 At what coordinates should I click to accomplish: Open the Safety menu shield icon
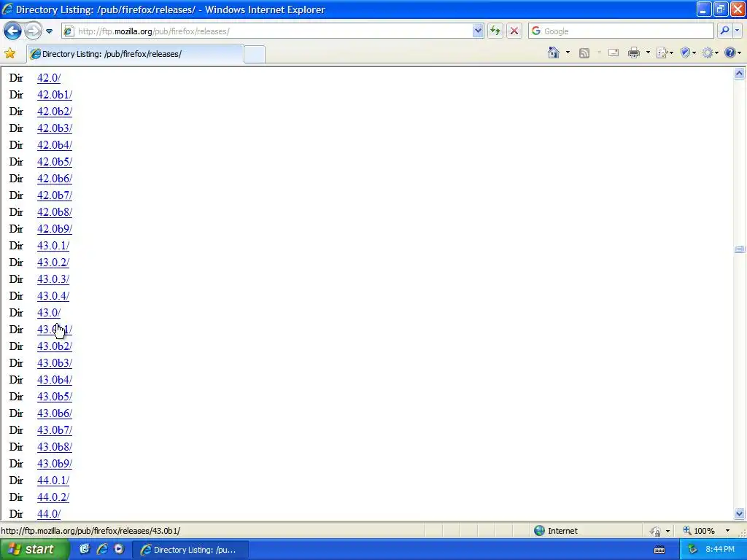(688, 52)
